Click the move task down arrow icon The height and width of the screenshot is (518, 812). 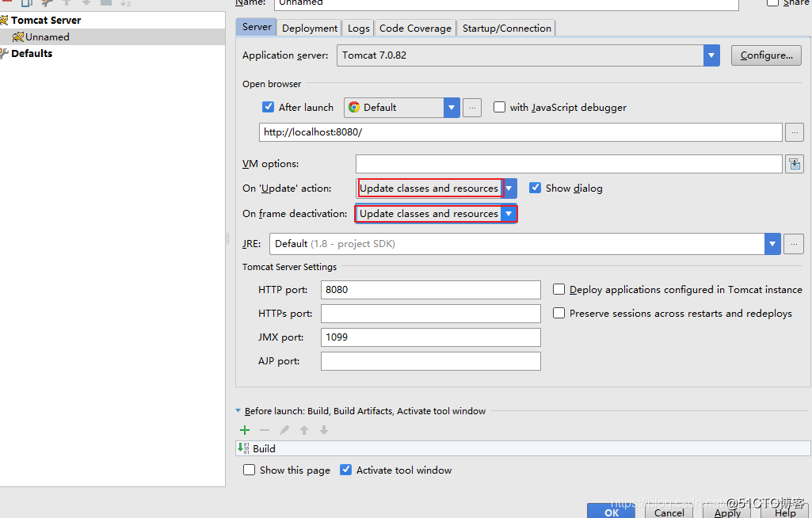point(324,430)
